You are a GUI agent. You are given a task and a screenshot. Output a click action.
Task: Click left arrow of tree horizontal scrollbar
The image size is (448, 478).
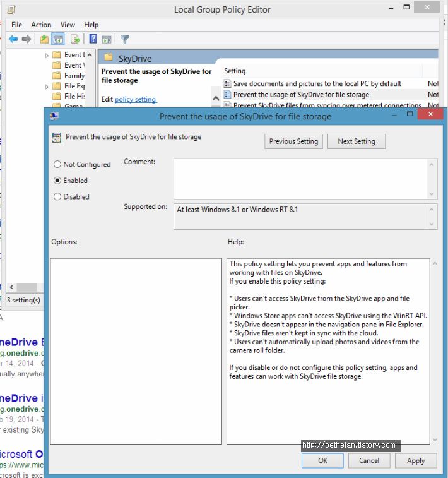(11, 287)
